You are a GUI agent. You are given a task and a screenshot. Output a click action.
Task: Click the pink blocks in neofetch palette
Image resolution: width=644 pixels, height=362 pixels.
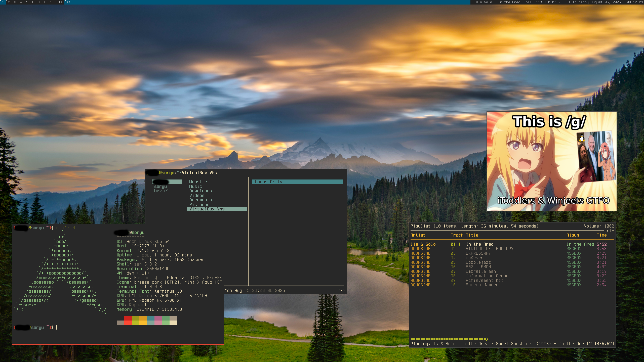(158, 321)
